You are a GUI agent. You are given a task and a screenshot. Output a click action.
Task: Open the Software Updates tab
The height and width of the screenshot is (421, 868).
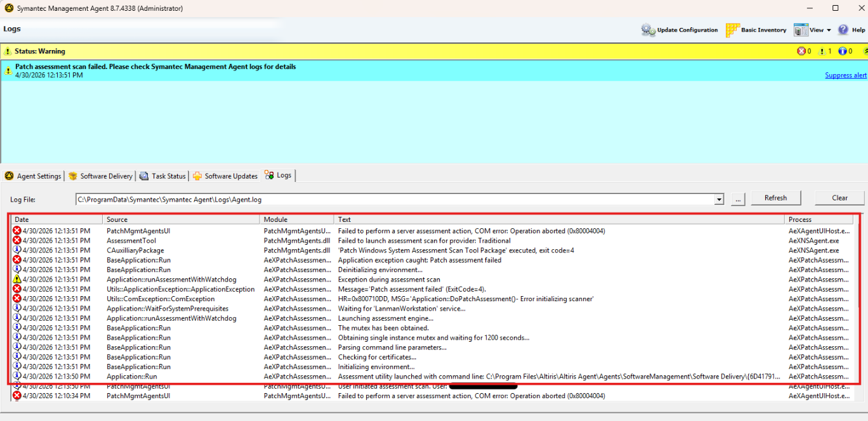tap(225, 176)
